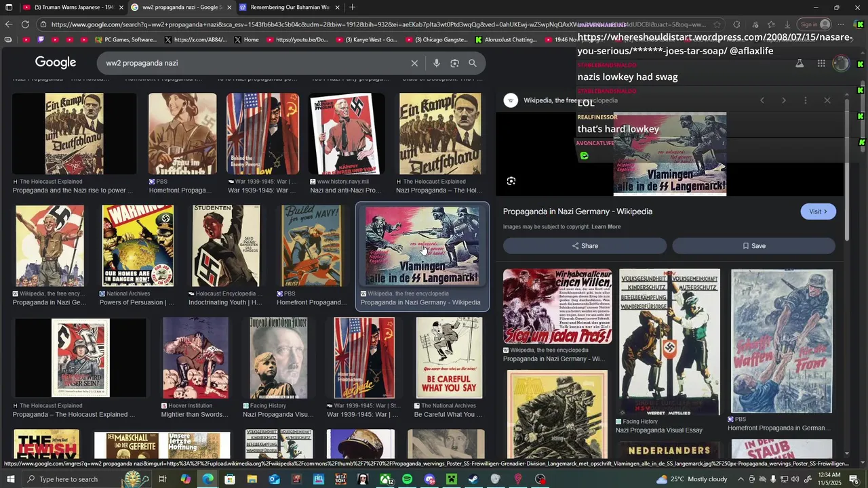Go to next image in preview panel
This screenshot has height=488, width=868.
pos(783,100)
